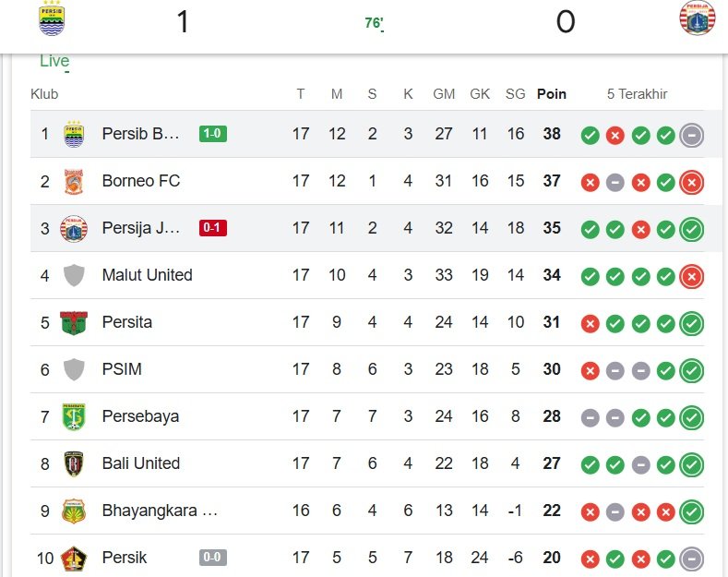
Task: Click Persija's latest green win indicator
Action: (x=692, y=229)
